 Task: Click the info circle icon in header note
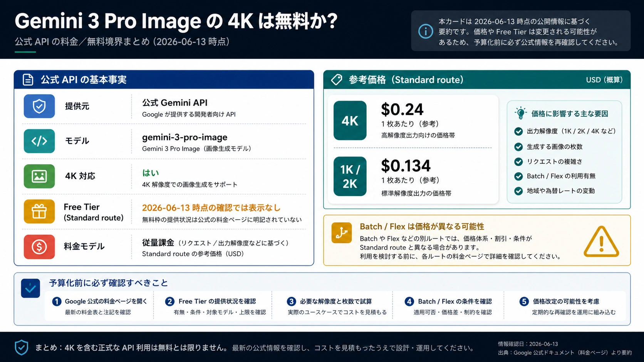(x=426, y=31)
